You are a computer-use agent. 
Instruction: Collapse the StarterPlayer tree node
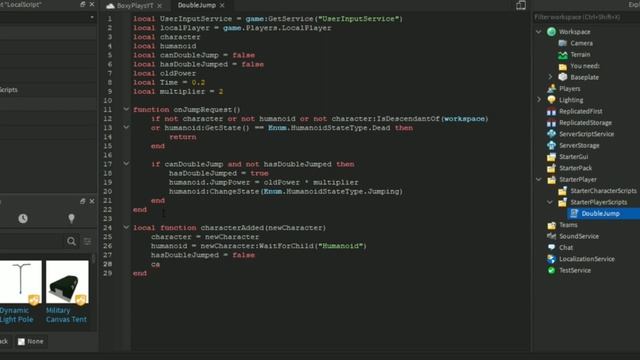coord(539,179)
